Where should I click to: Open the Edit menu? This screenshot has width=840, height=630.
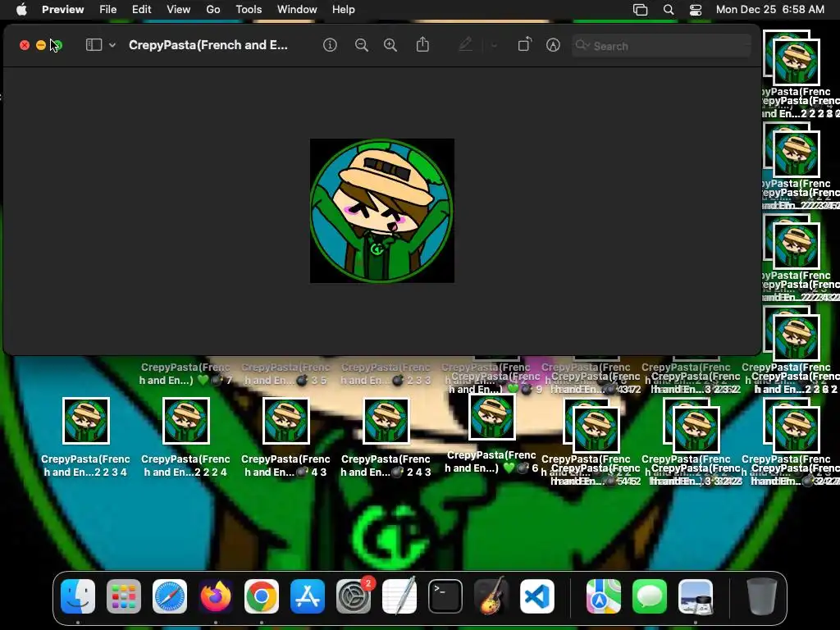point(141,9)
